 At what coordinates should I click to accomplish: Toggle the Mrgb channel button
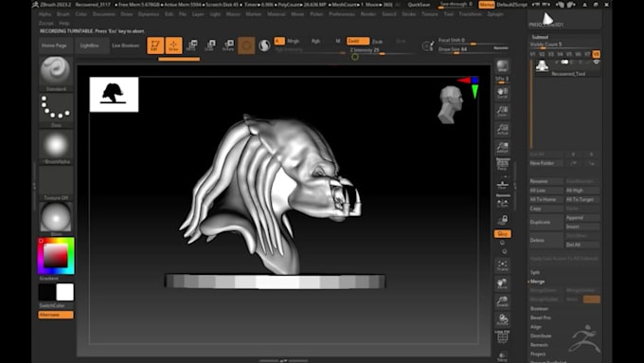point(294,41)
